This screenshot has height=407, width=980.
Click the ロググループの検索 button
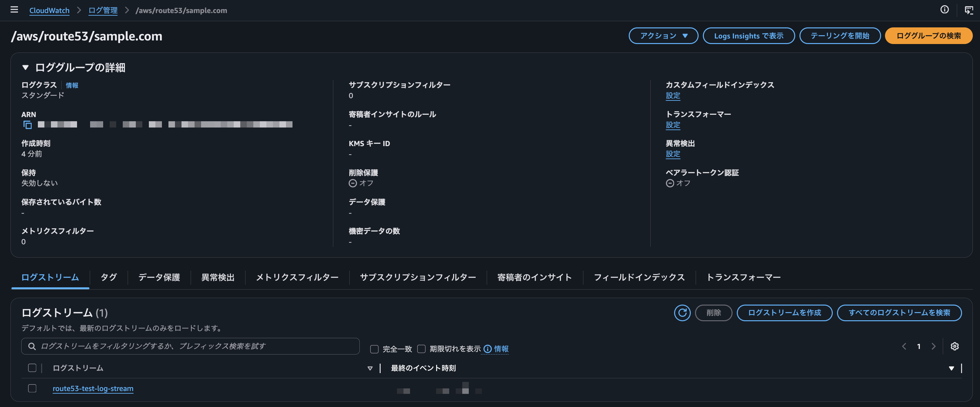[x=928, y=36]
